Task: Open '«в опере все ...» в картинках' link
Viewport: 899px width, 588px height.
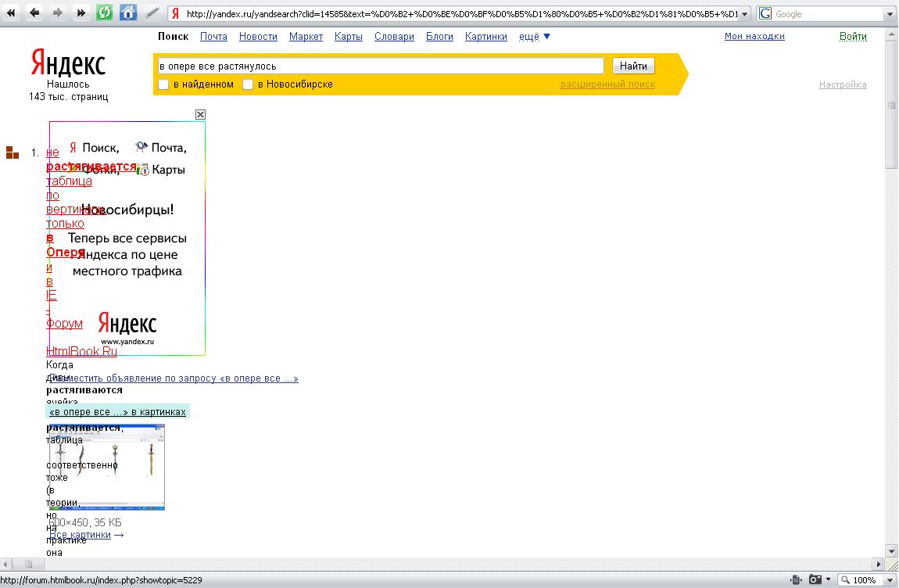Action: coord(117,411)
